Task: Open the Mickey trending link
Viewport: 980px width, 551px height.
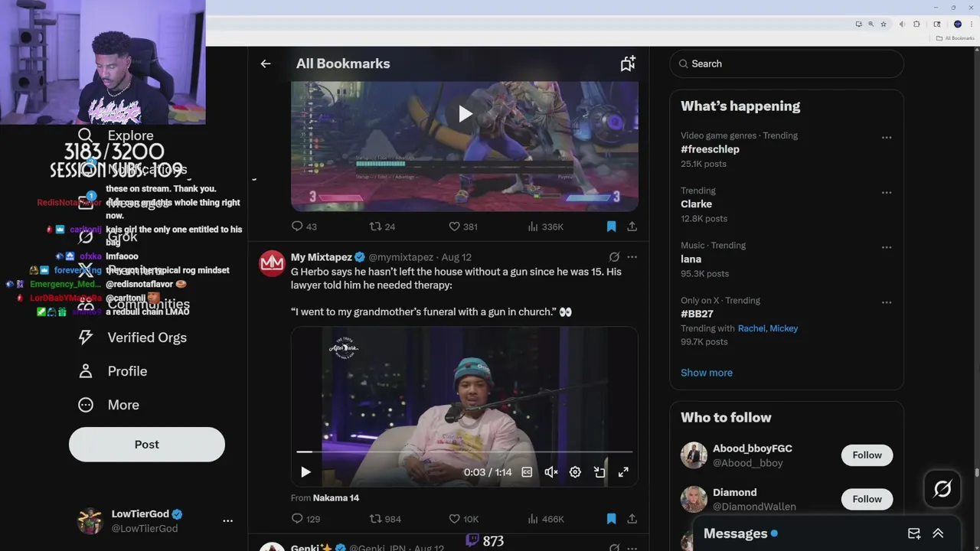Action: (x=784, y=328)
